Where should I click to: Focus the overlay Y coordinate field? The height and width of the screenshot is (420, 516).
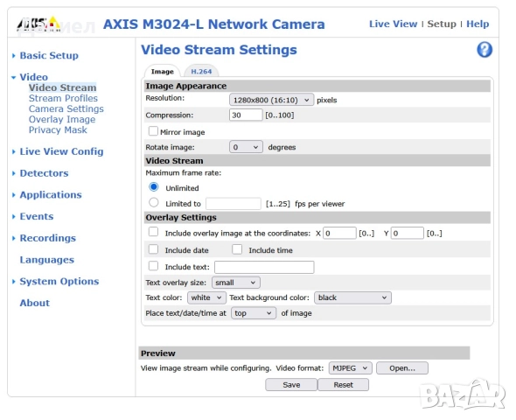point(407,233)
